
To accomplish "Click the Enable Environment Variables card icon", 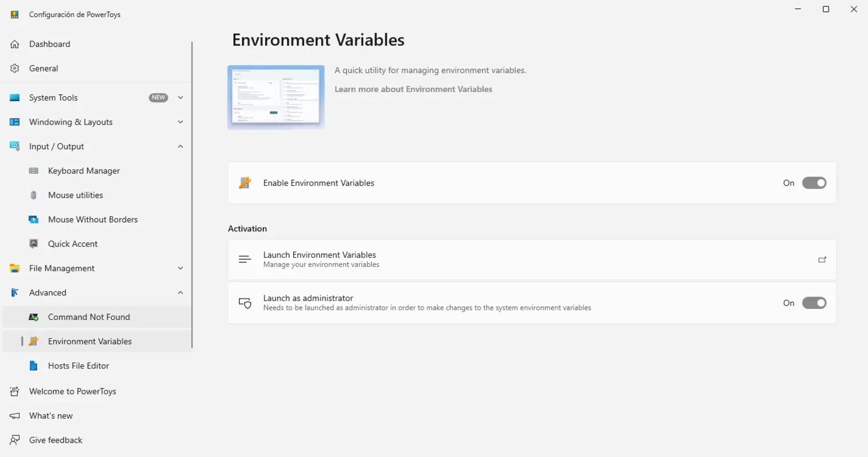I will click(x=245, y=183).
